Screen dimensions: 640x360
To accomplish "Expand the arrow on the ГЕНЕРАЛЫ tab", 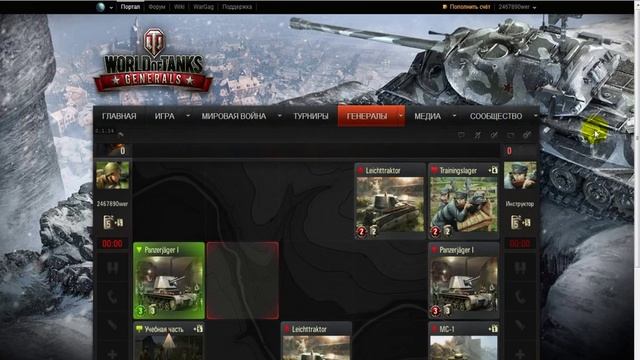I will click(401, 116).
